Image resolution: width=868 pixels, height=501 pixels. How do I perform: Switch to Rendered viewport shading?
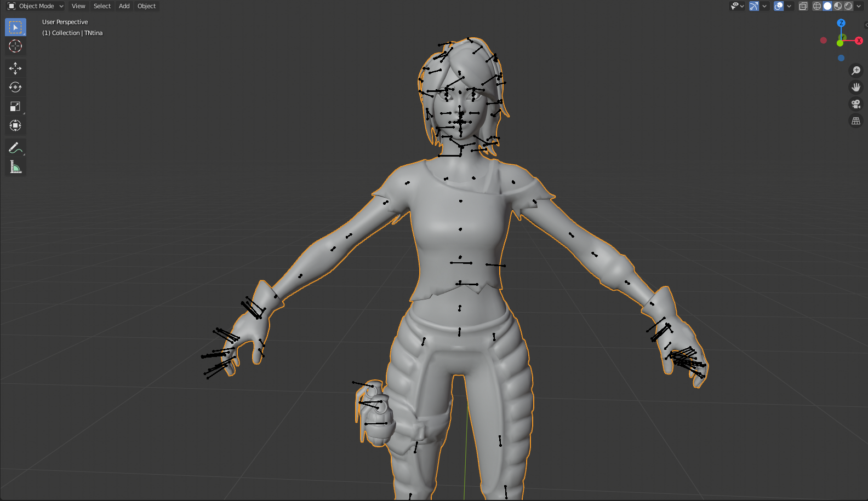coord(848,6)
